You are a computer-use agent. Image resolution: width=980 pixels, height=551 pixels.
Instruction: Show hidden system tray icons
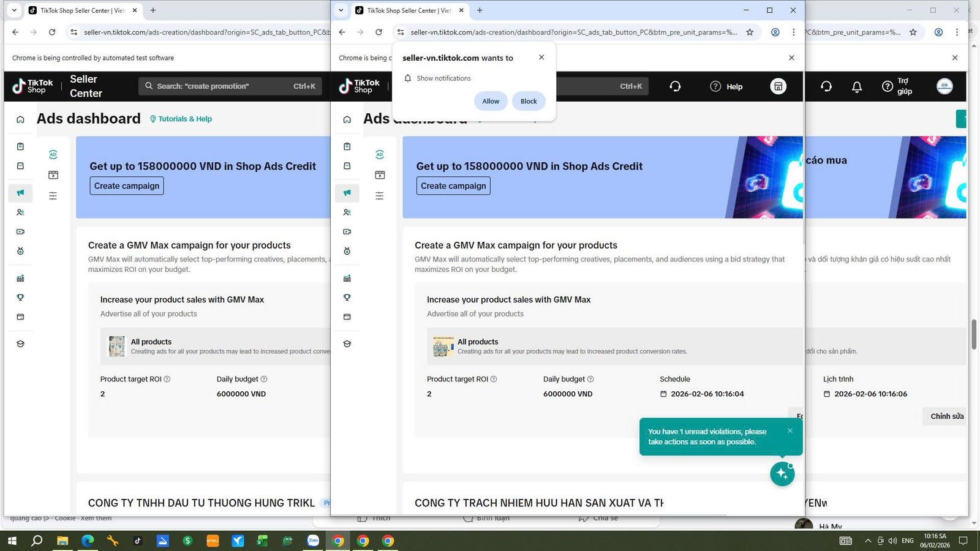[867, 541]
